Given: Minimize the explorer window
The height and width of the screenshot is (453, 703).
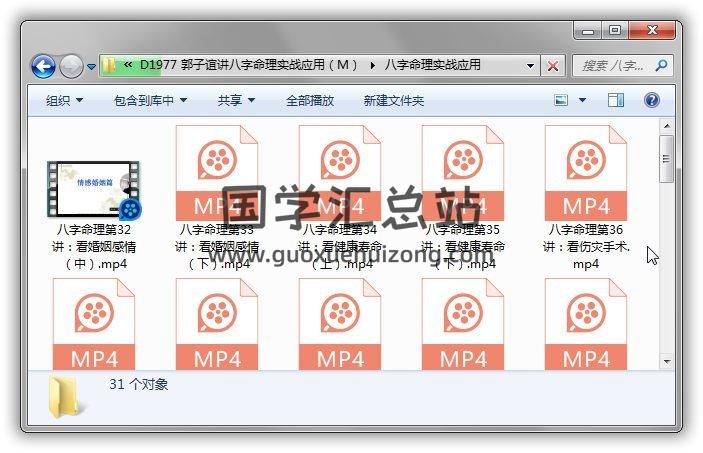Looking at the screenshot, I should [x=588, y=31].
